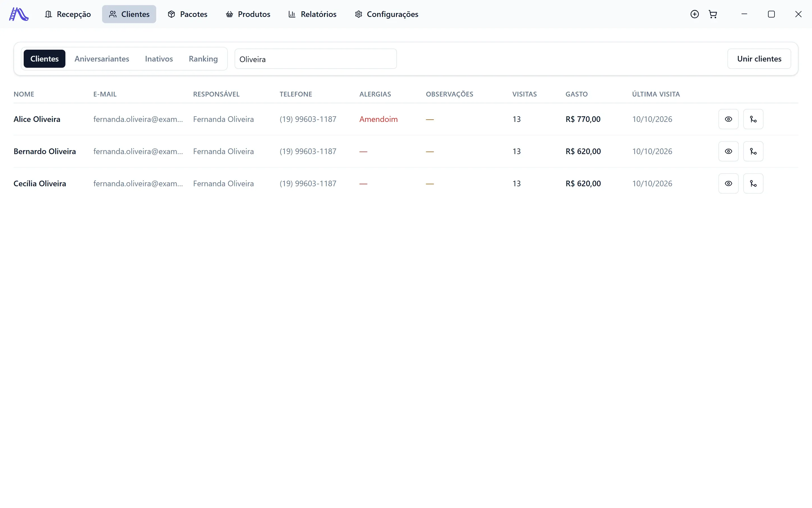This screenshot has width=812, height=508.
Task: Click the plus-circle add icon
Action: pyautogui.click(x=694, y=14)
